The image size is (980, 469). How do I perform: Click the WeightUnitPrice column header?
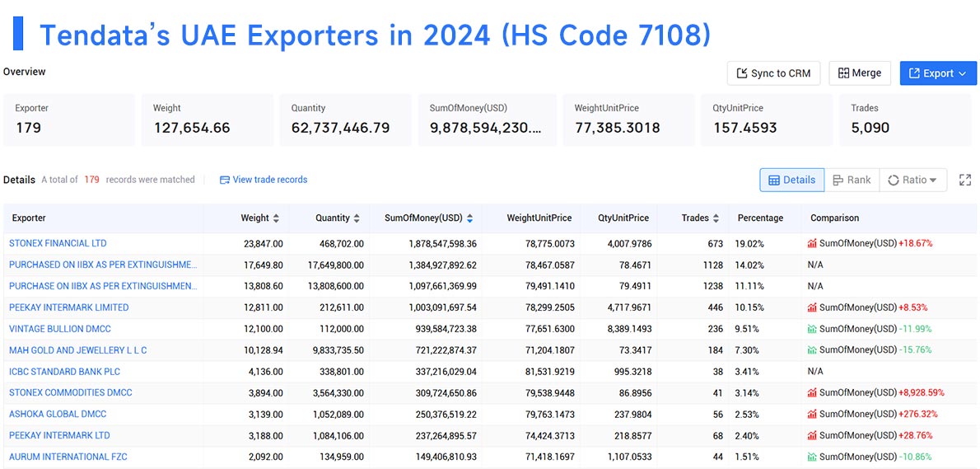coord(539,218)
